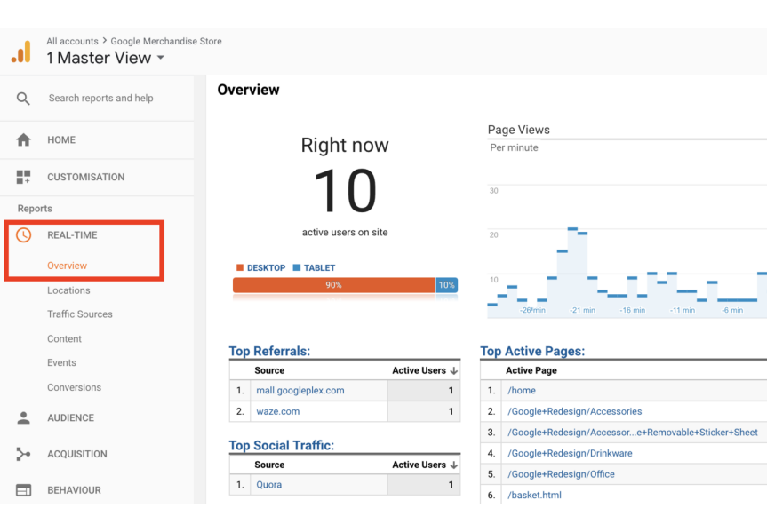Click the waze.com referral link
This screenshot has height=532, width=767.
(x=278, y=412)
